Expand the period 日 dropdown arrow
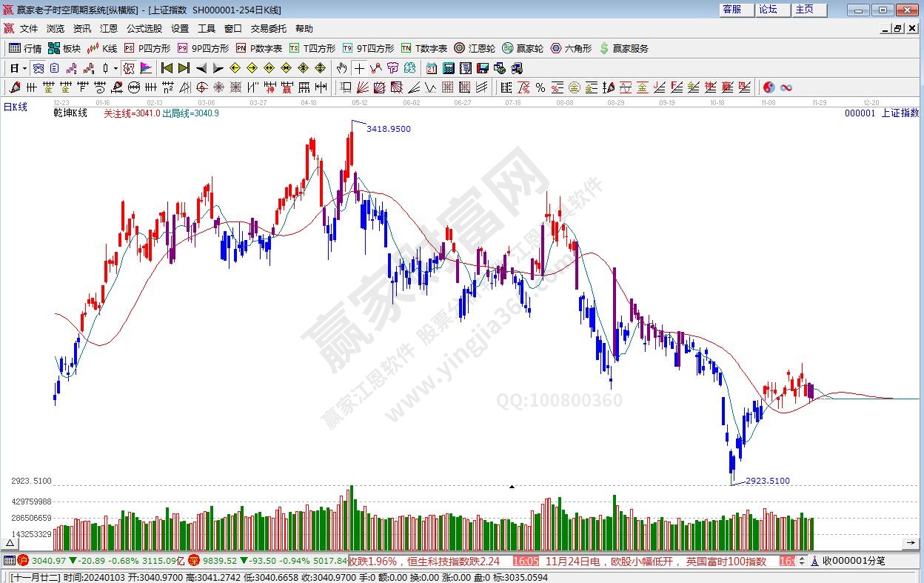 click(24, 68)
